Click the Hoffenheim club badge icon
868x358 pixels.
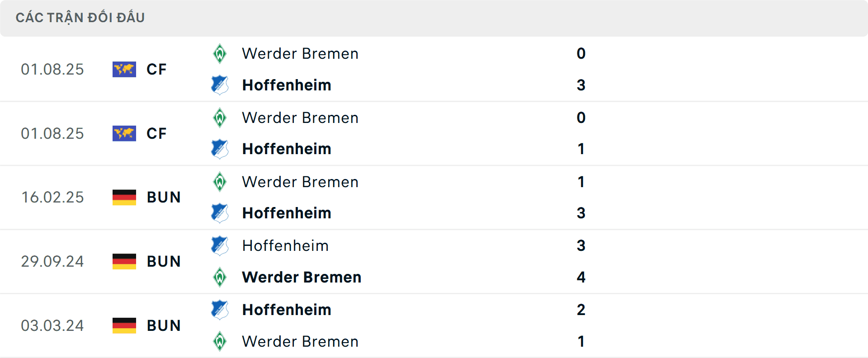tap(220, 85)
